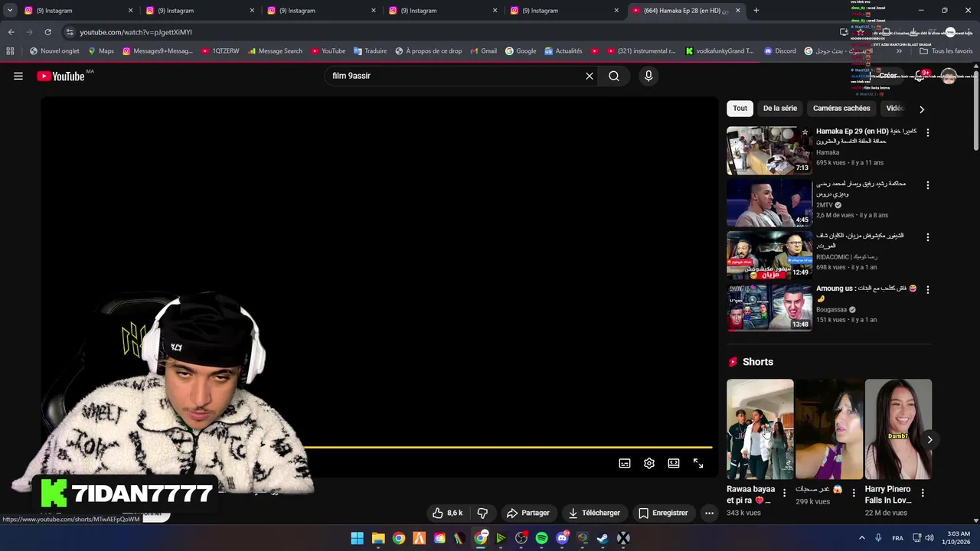Screen dimensions: 980x551
Task: Open the Chrome apps grid icon
Action: click(x=10, y=51)
